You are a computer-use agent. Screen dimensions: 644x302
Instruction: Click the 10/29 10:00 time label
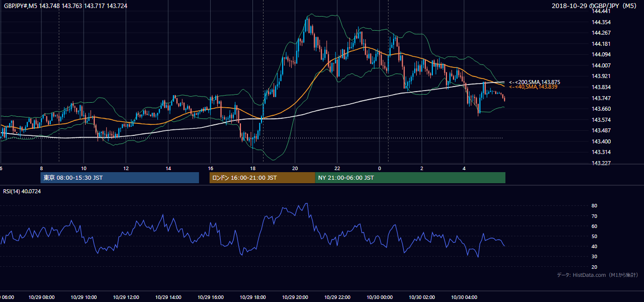[x=84, y=297]
